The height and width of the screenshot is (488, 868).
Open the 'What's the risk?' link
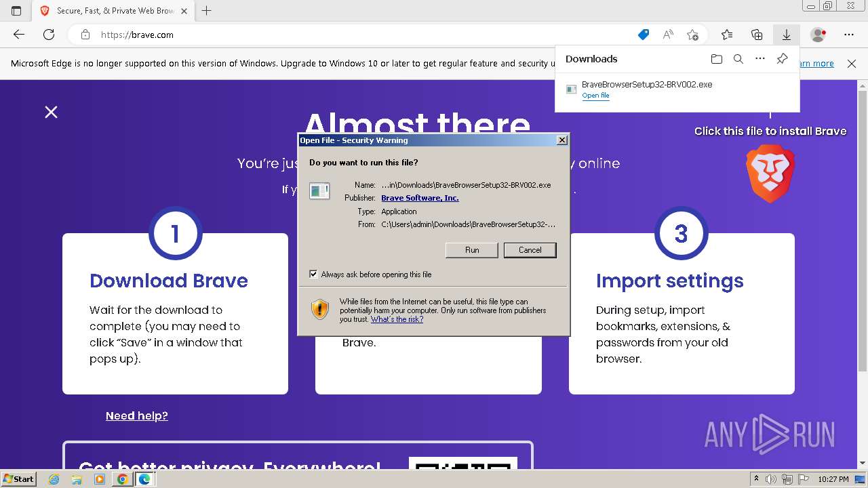click(x=397, y=319)
